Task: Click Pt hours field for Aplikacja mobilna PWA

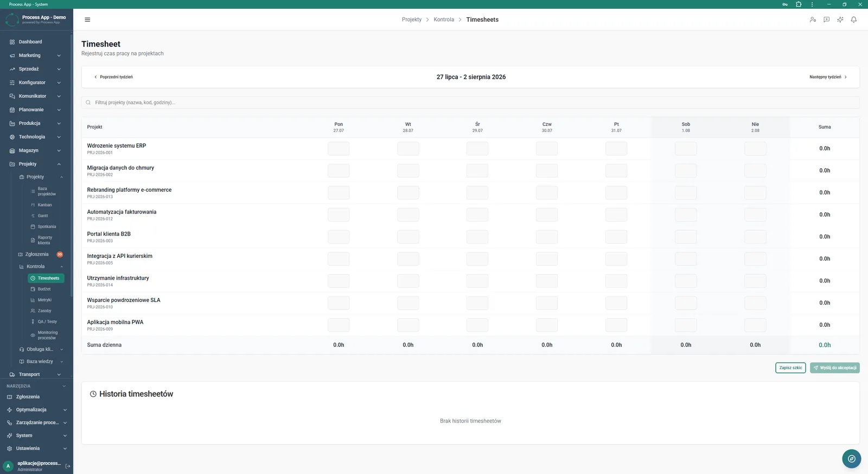Action: [x=616, y=325]
